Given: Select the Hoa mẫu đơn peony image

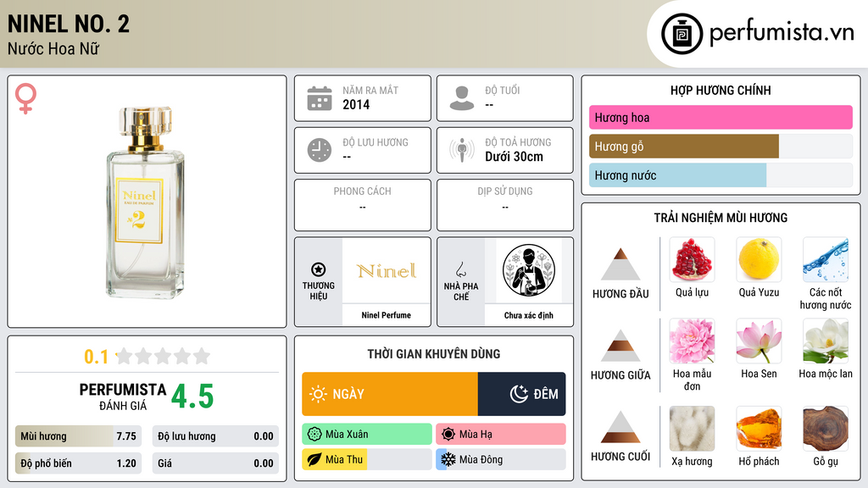Looking at the screenshot, I should 692,341.
